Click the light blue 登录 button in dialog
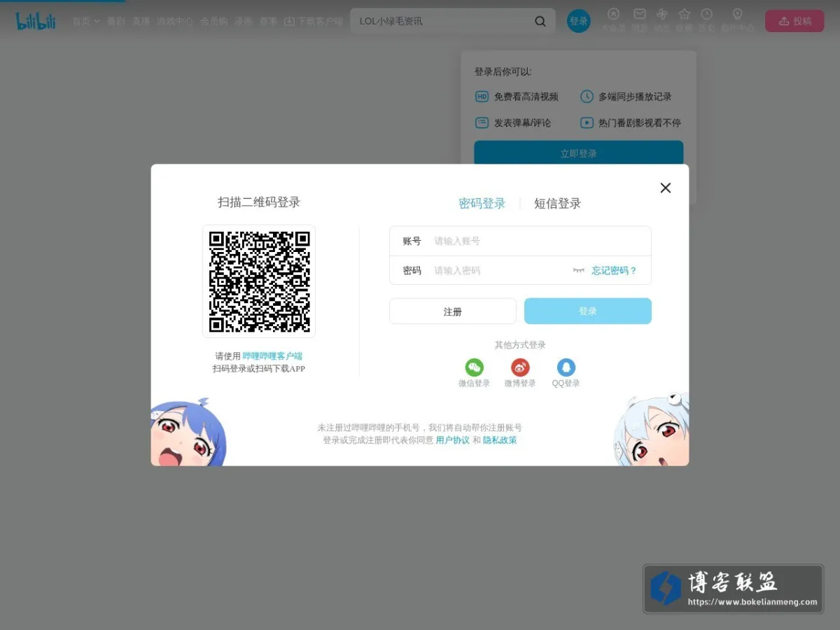This screenshot has height=630, width=840. (588, 311)
